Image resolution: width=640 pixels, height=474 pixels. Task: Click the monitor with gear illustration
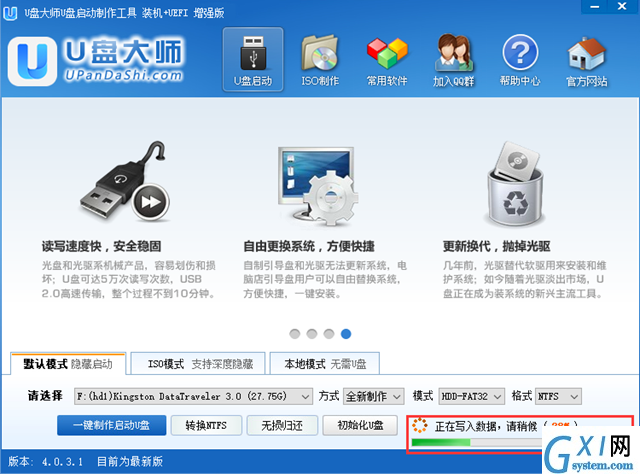(x=317, y=186)
